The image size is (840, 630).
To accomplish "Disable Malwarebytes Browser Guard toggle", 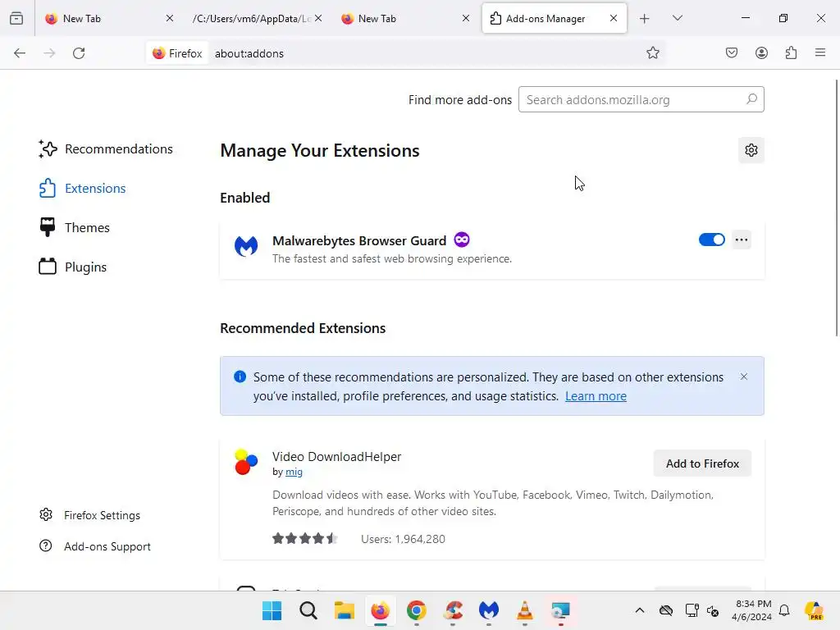I will (x=711, y=240).
